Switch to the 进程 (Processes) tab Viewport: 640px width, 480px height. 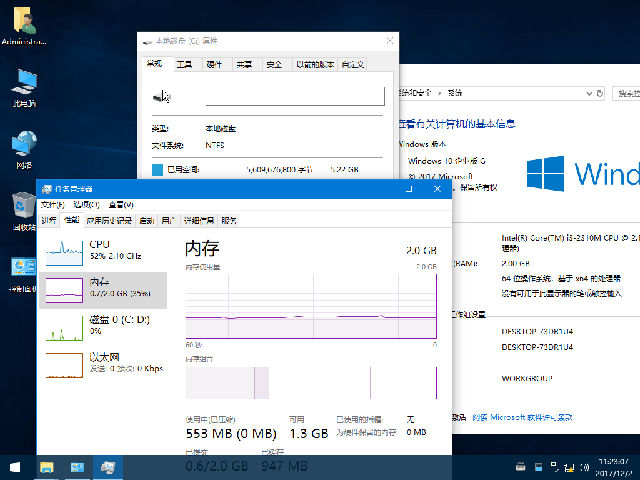pos(49,220)
